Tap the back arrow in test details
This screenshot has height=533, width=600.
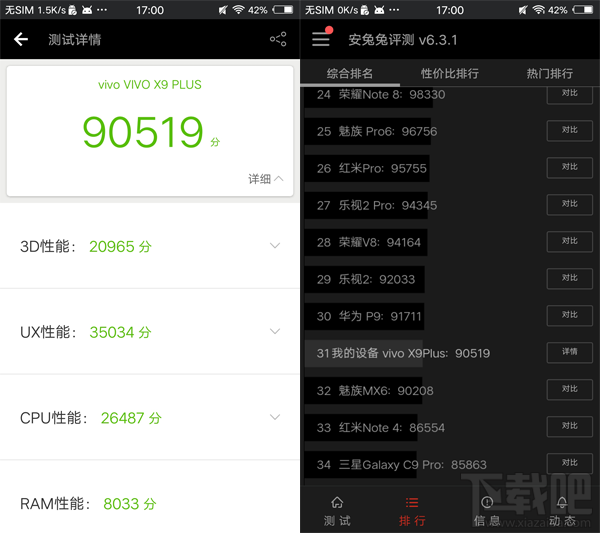(x=21, y=39)
